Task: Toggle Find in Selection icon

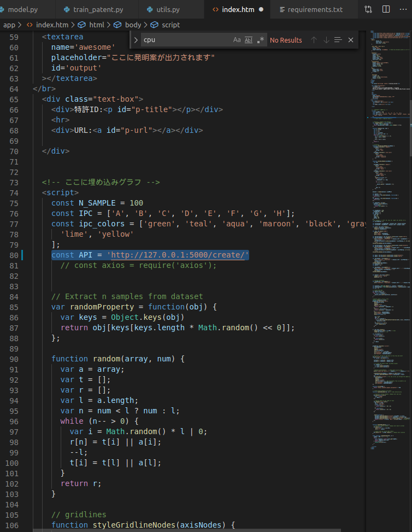Action: [338, 40]
